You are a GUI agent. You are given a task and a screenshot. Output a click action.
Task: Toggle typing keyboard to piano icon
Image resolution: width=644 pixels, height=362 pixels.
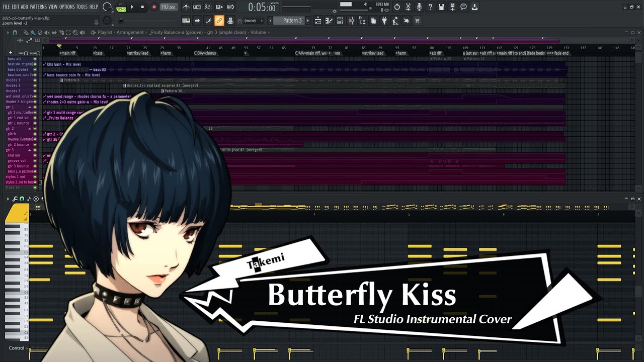(186, 21)
